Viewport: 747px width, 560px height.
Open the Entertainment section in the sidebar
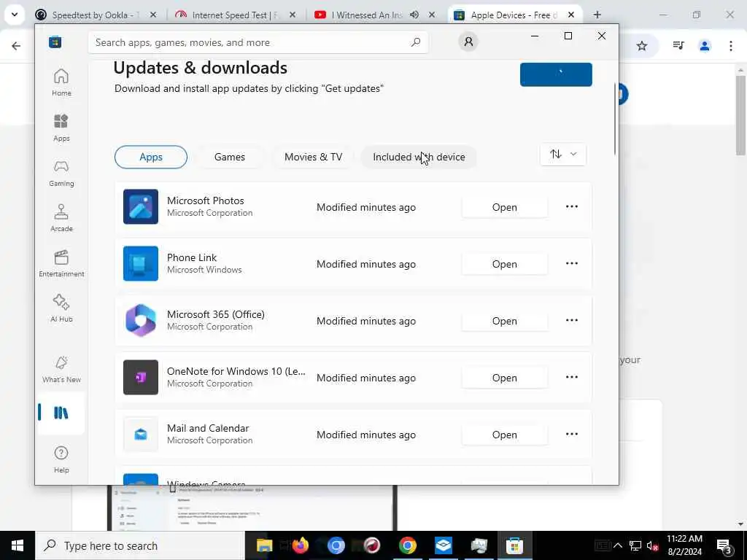[61, 263]
